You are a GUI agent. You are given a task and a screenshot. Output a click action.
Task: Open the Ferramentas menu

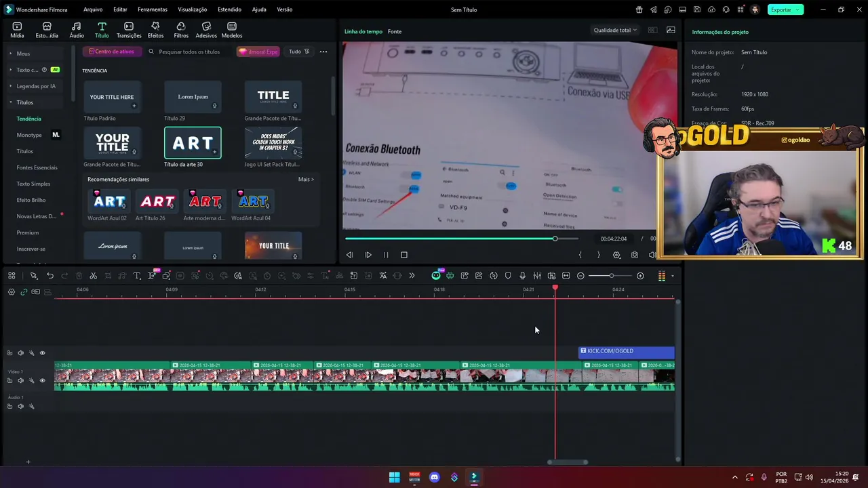tap(153, 9)
